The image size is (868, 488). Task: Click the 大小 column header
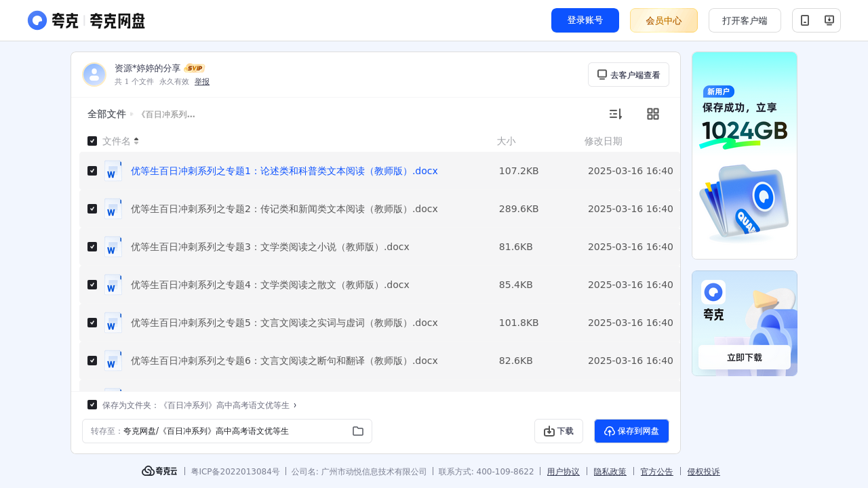(x=506, y=141)
